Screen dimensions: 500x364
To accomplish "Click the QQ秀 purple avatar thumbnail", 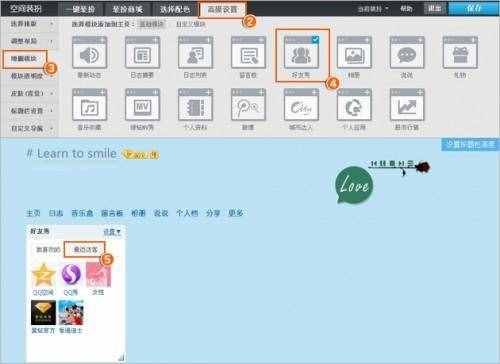I will (71, 274).
